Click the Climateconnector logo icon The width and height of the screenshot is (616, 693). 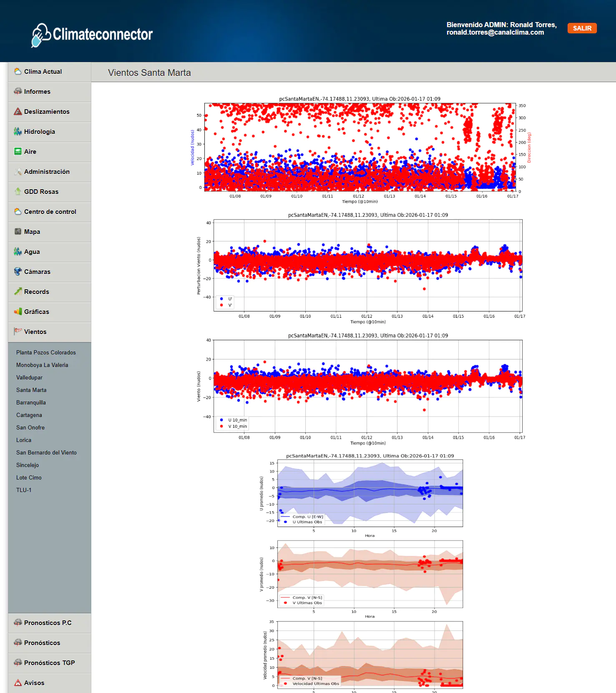41,35
